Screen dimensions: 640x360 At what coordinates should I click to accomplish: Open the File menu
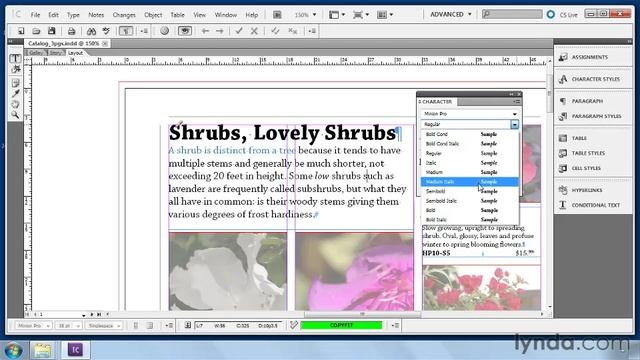click(x=35, y=15)
